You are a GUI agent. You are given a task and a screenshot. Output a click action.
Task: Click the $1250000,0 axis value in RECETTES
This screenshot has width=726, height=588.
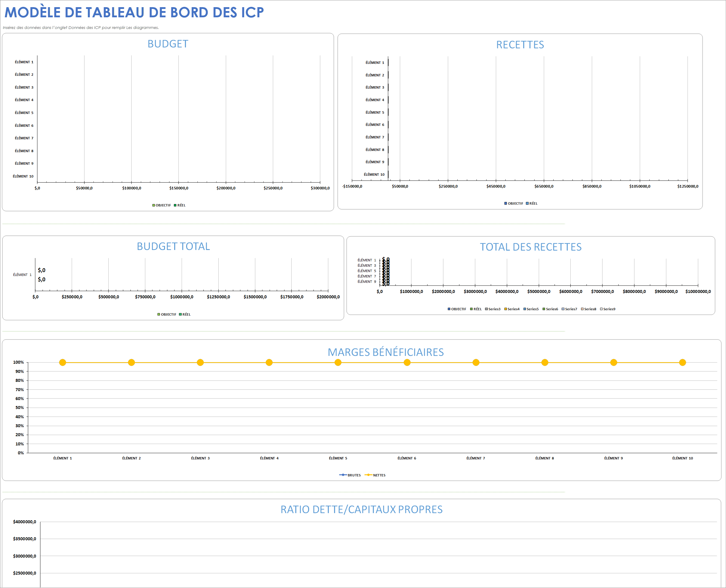click(688, 187)
